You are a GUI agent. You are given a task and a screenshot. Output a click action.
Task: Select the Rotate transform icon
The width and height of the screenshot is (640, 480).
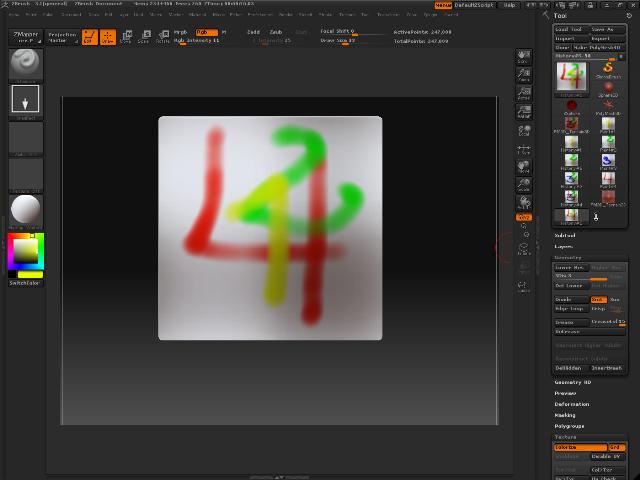(163, 37)
